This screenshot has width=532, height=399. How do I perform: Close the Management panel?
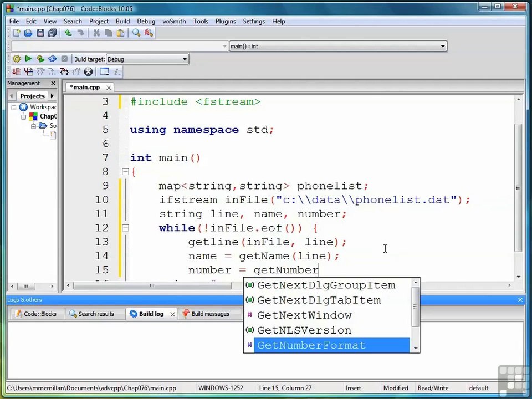(53, 83)
